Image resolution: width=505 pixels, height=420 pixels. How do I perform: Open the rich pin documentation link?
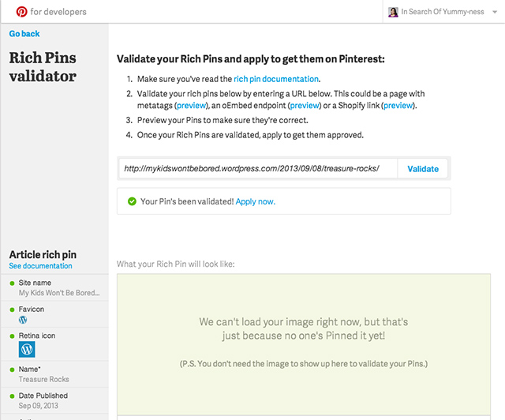pyautogui.click(x=276, y=79)
